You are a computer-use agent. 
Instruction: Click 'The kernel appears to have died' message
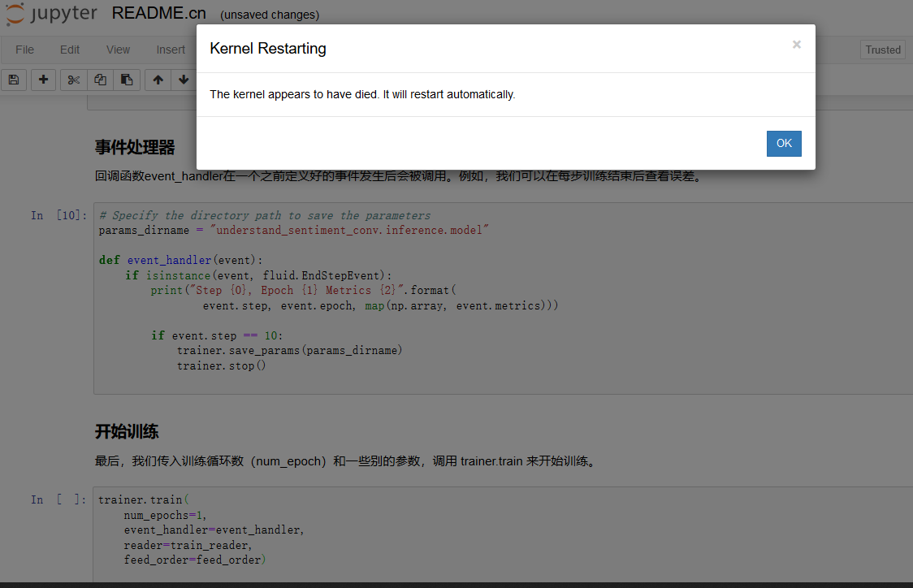tap(362, 94)
